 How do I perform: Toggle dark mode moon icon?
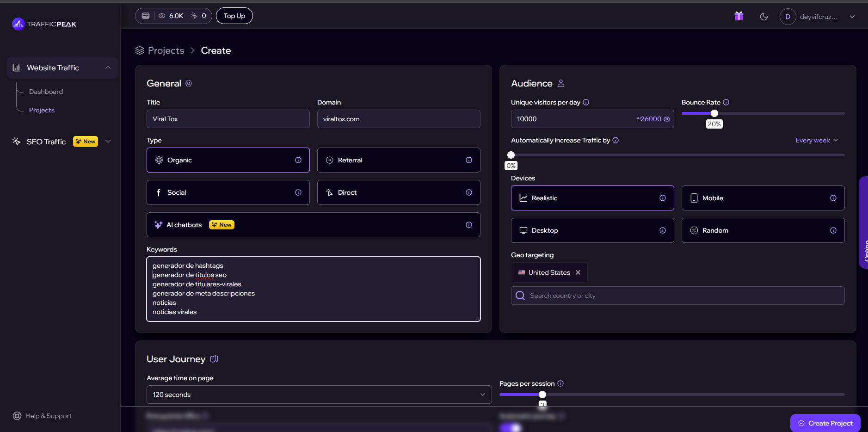click(764, 17)
